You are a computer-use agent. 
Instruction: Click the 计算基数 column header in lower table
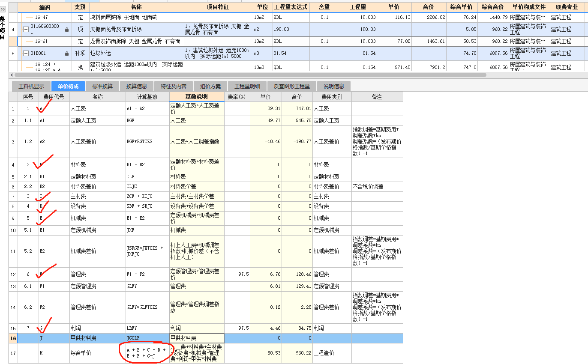tap(147, 97)
